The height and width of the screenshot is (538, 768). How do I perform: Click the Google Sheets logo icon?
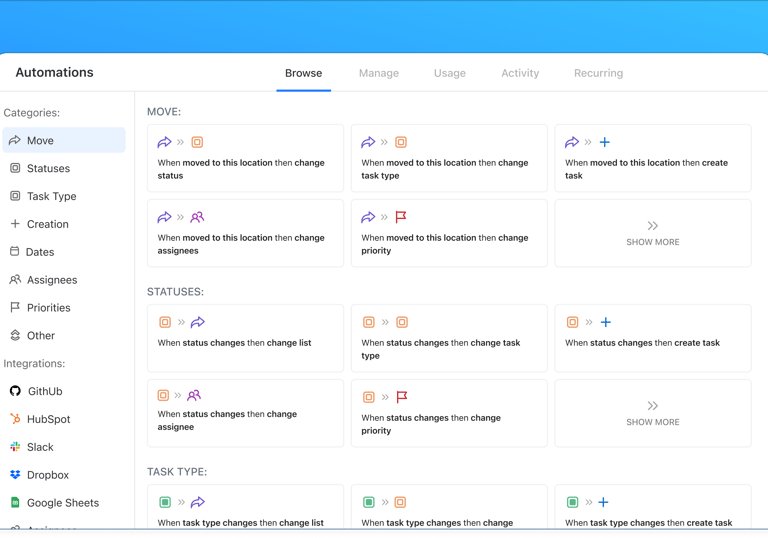point(15,503)
